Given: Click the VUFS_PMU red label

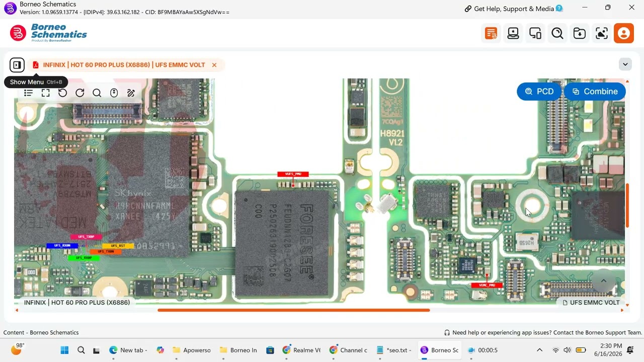Looking at the screenshot, I should pos(293,174).
